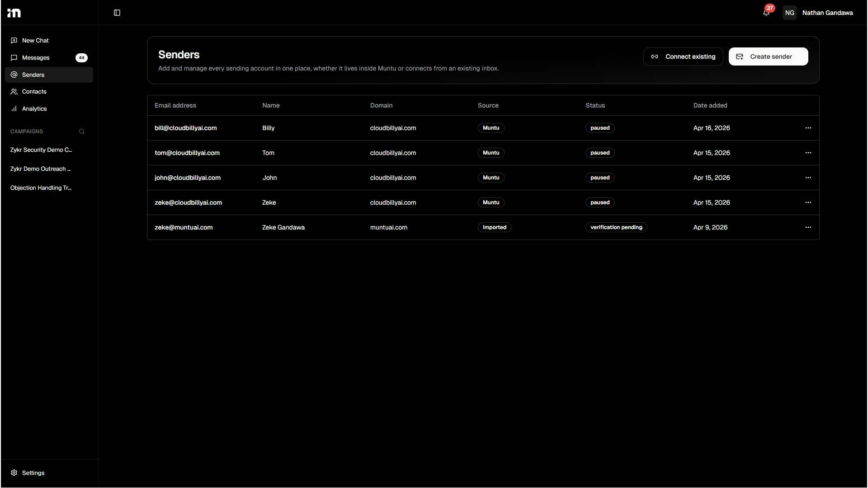Click the paused badge in John's row
This screenshot has width=868, height=488.
[600, 178]
